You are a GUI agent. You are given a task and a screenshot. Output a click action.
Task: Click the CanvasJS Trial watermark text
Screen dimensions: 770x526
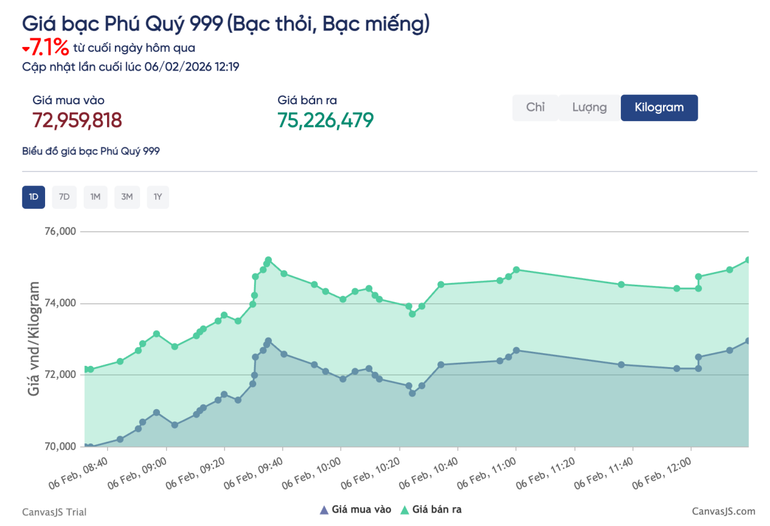click(x=54, y=511)
